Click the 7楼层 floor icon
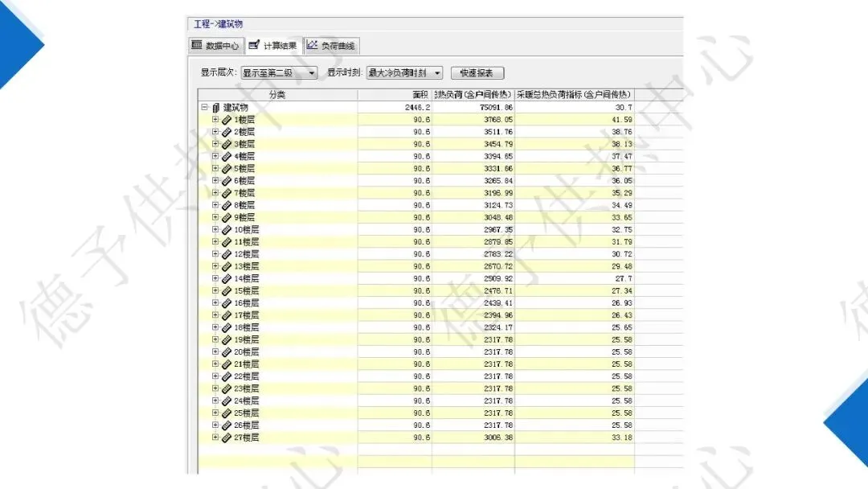 coord(227,193)
